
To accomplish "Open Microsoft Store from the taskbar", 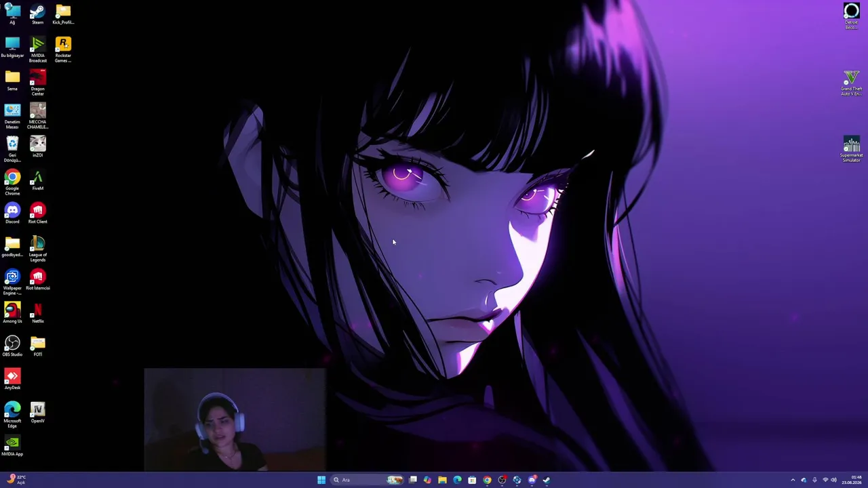I will 472,480.
